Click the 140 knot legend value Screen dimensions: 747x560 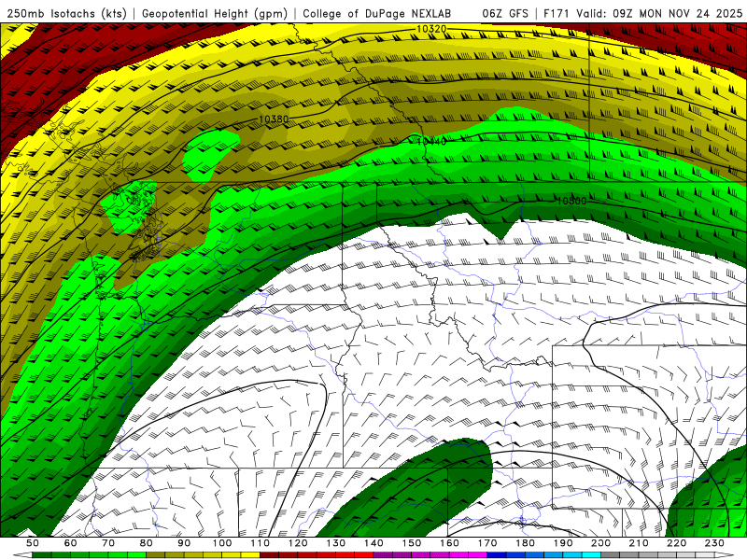pos(373,543)
